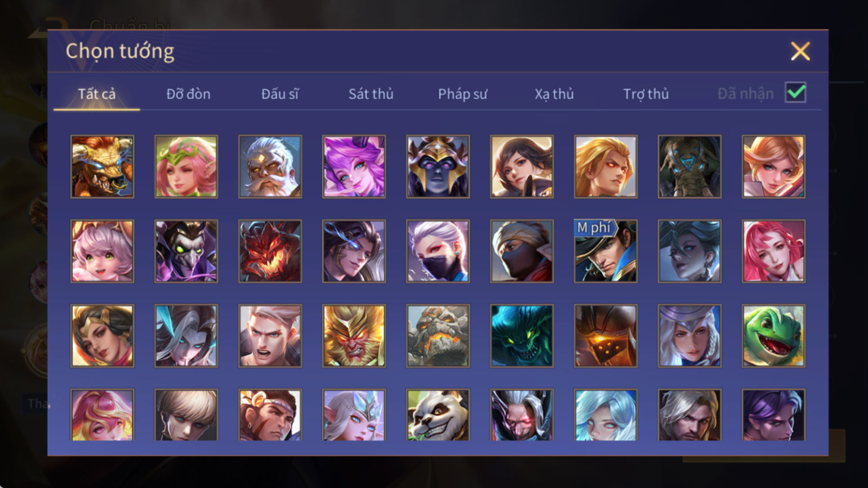The image size is (868, 488).
Task: Close the Chọn tướng dialog
Action: click(x=800, y=51)
